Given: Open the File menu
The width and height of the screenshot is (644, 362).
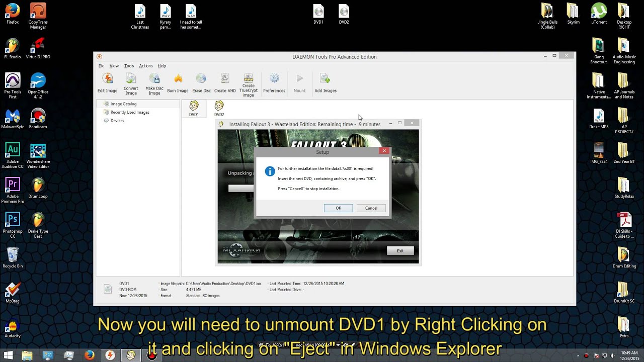Looking at the screenshot, I should click(x=101, y=66).
